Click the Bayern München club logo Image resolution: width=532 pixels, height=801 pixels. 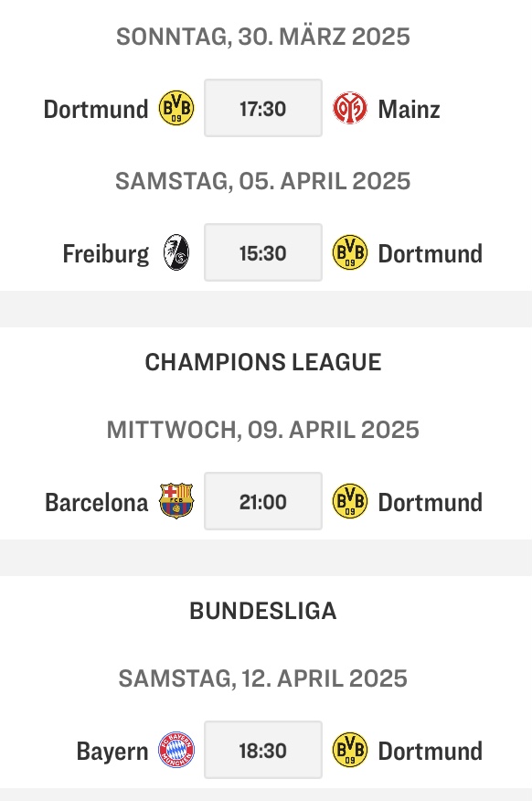tap(179, 750)
